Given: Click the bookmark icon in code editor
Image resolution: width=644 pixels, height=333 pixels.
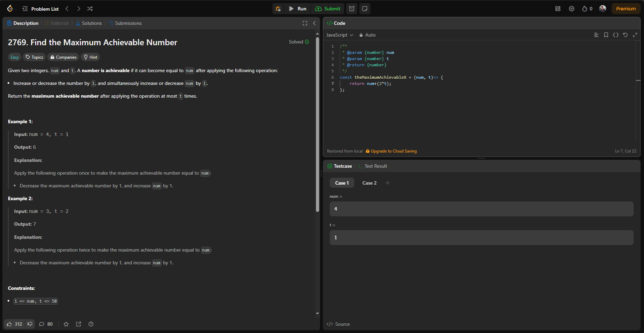Looking at the screenshot, I should 606,35.
